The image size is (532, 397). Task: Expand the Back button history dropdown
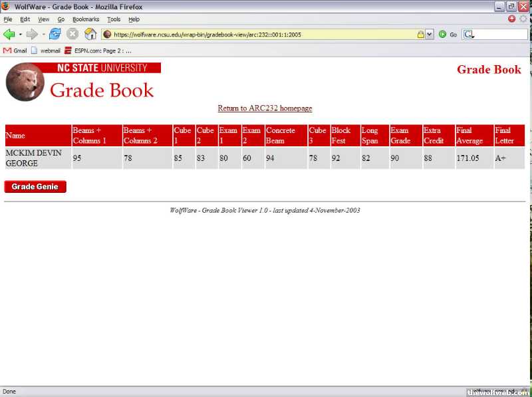(20, 34)
